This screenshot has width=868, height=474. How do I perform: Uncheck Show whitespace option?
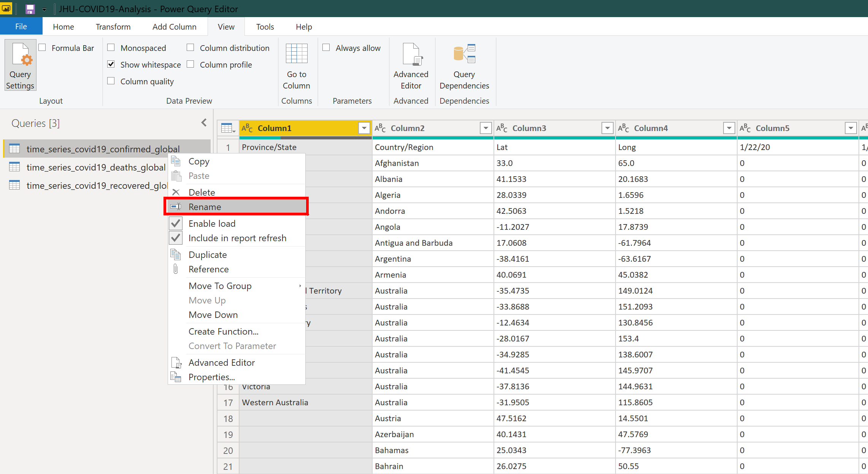111,65
